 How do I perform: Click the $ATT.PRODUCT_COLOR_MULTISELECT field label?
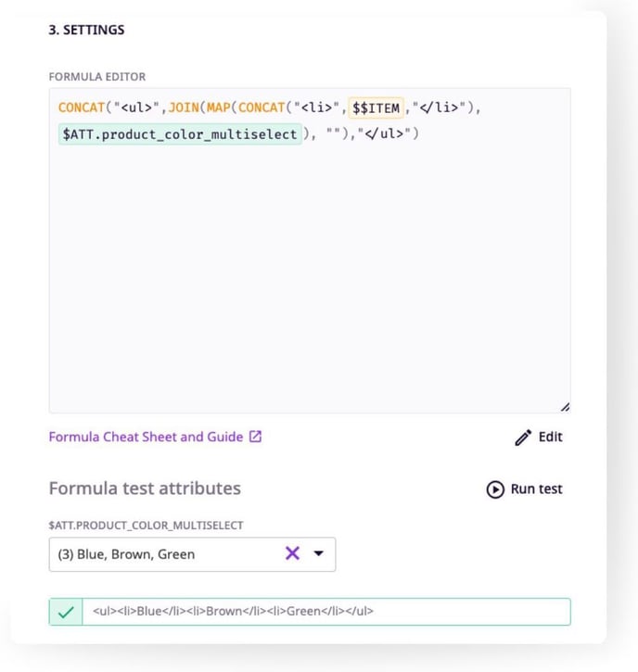pyautogui.click(x=146, y=526)
